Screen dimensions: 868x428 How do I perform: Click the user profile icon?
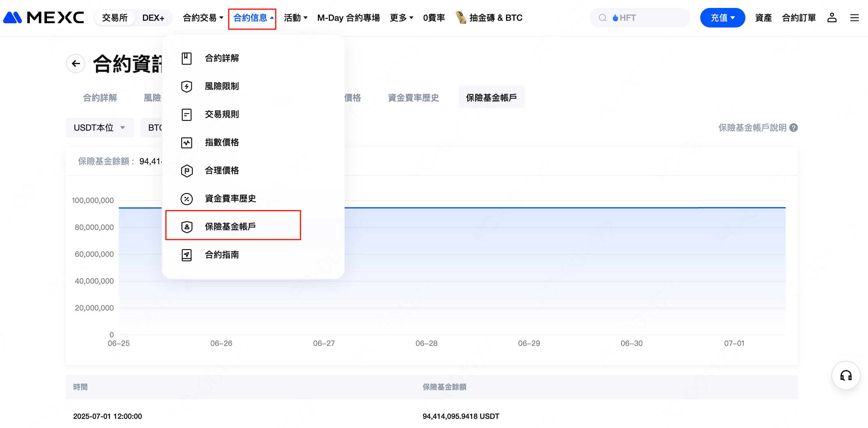832,17
